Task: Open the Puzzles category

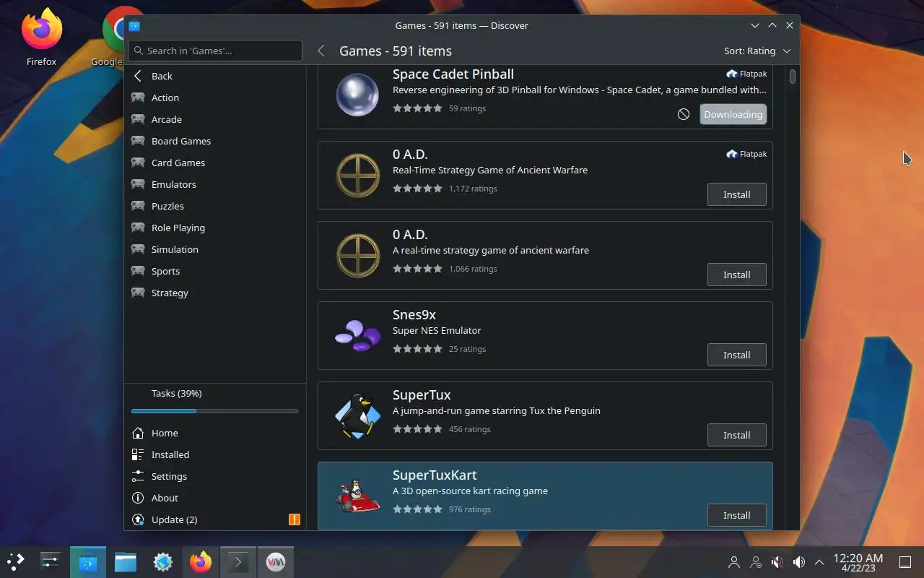Action: pyautogui.click(x=215, y=206)
